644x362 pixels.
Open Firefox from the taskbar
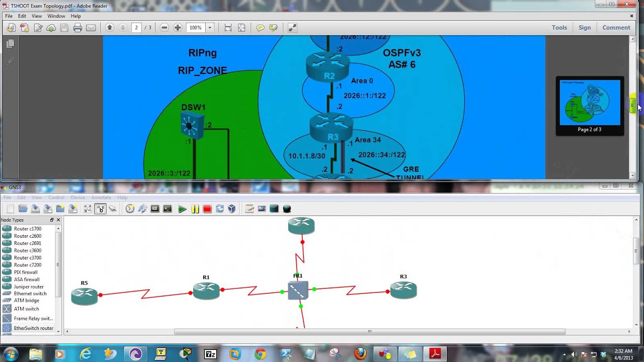coord(360,354)
